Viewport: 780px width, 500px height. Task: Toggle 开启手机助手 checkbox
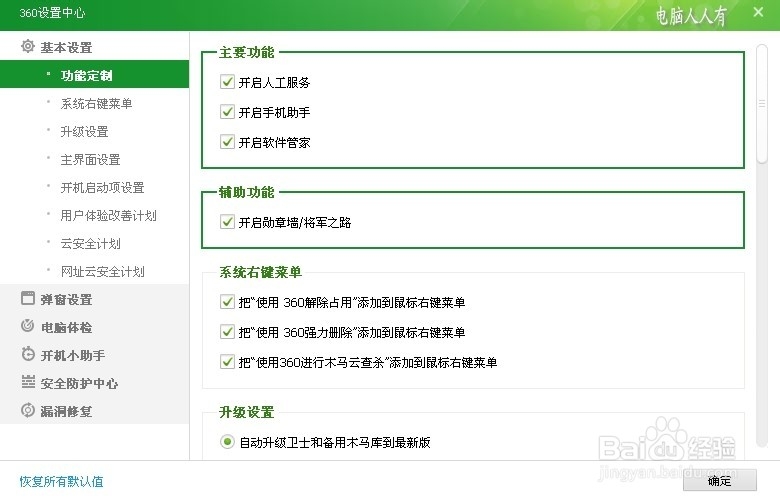coord(227,112)
